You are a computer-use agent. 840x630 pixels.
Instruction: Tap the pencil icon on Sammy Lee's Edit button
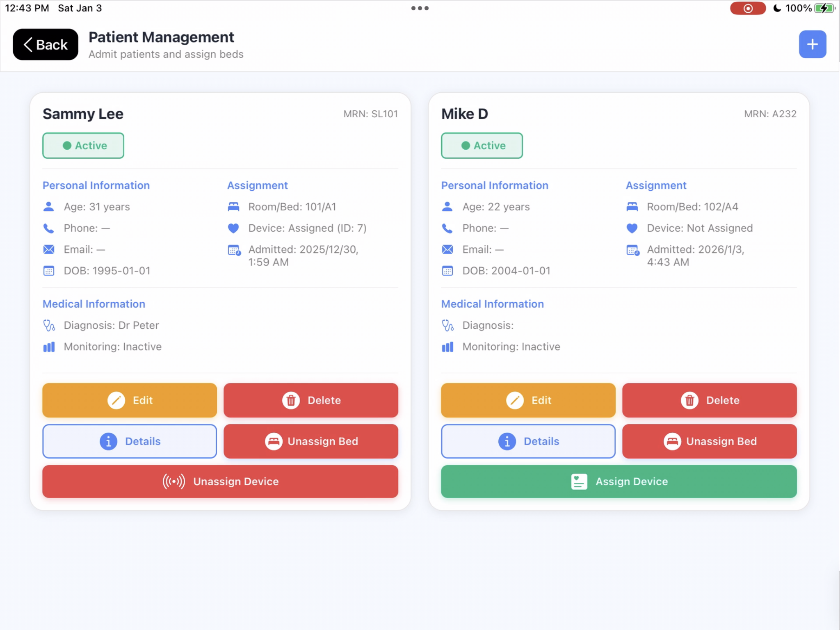[x=116, y=400]
